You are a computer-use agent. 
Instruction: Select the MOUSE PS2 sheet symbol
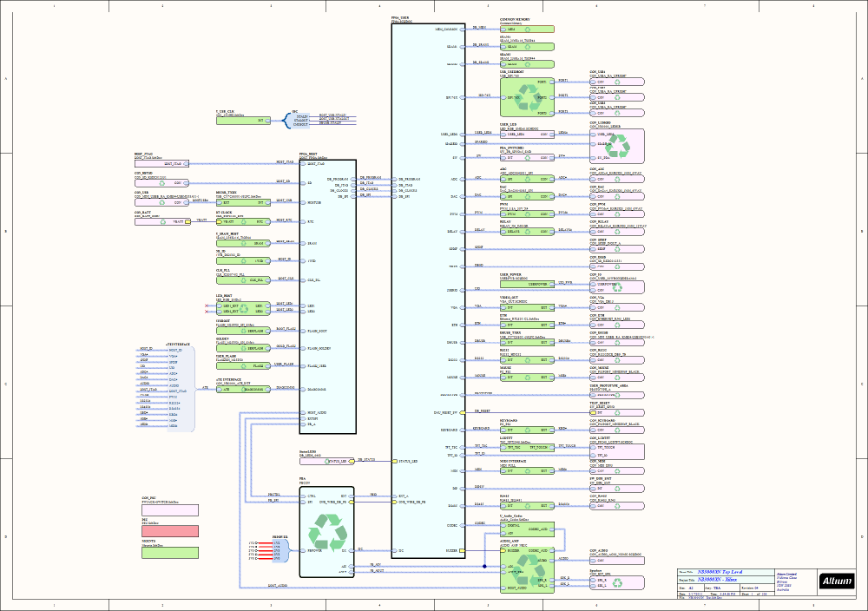pyautogui.click(x=527, y=377)
